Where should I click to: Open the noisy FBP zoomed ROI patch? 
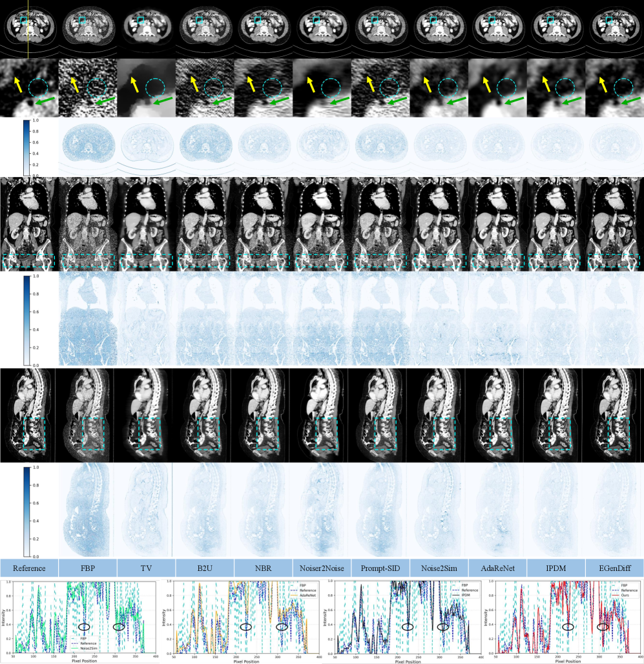[88, 88]
